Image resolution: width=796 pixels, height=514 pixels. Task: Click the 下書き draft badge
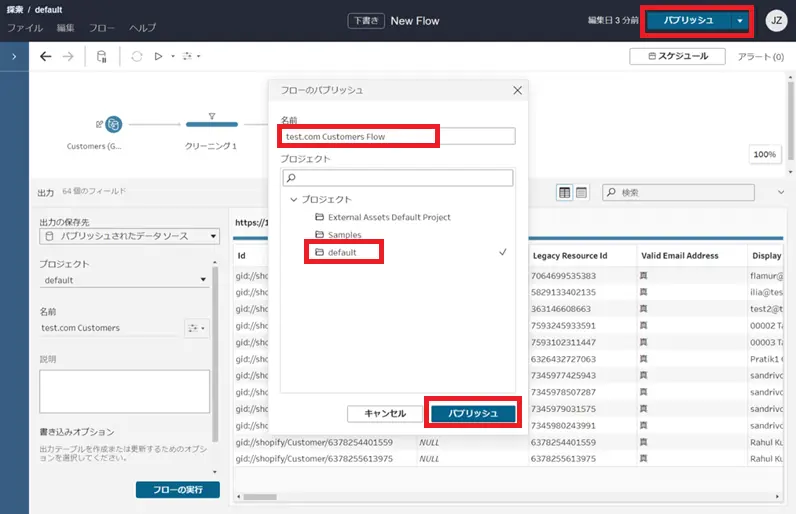pyautogui.click(x=366, y=21)
